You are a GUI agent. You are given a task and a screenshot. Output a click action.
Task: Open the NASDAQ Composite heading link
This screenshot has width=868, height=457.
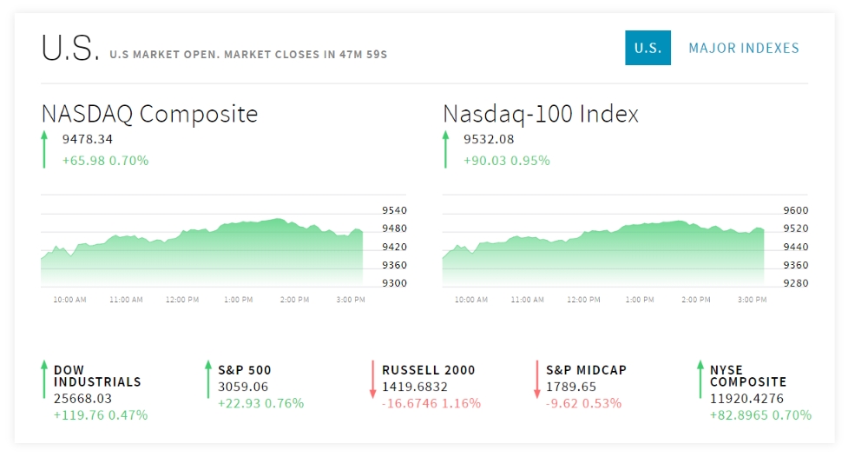[149, 114]
